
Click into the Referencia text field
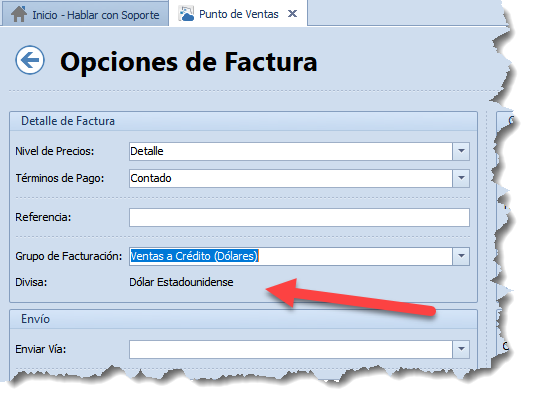pos(299,217)
